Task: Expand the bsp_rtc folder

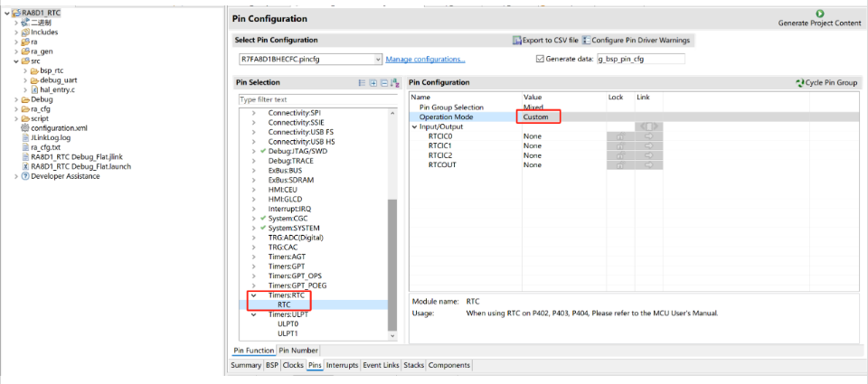Action: [x=25, y=70]
